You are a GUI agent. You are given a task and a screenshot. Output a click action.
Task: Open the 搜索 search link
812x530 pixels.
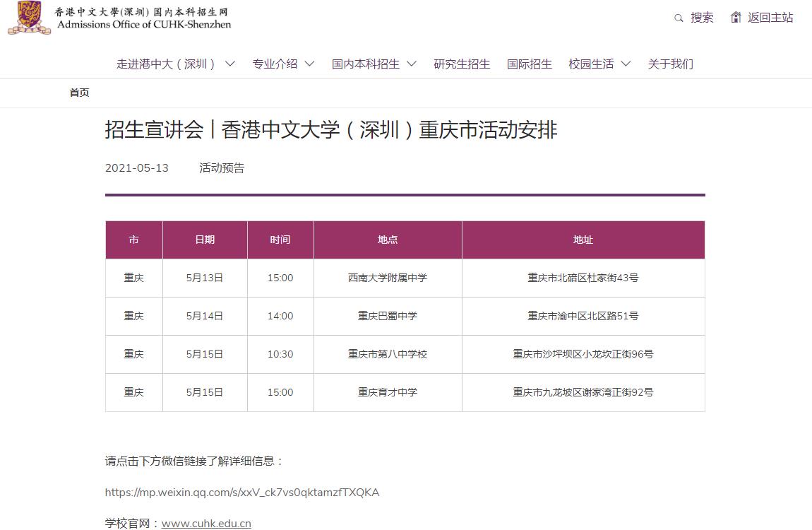pos(702,18)
